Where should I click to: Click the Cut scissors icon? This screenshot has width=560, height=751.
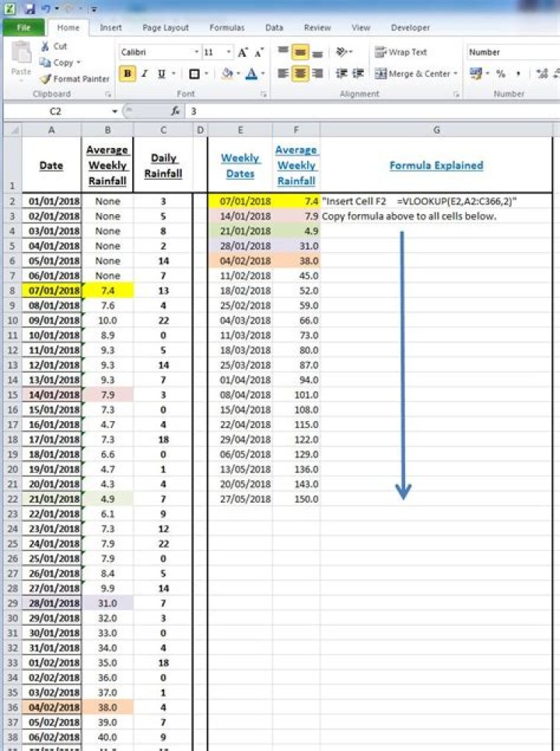(45, 46)
